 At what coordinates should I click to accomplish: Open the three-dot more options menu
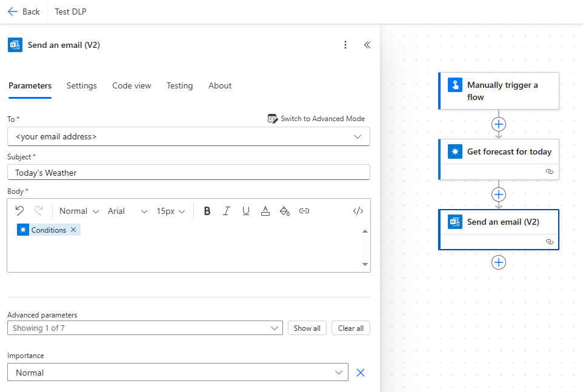[345, 45]
